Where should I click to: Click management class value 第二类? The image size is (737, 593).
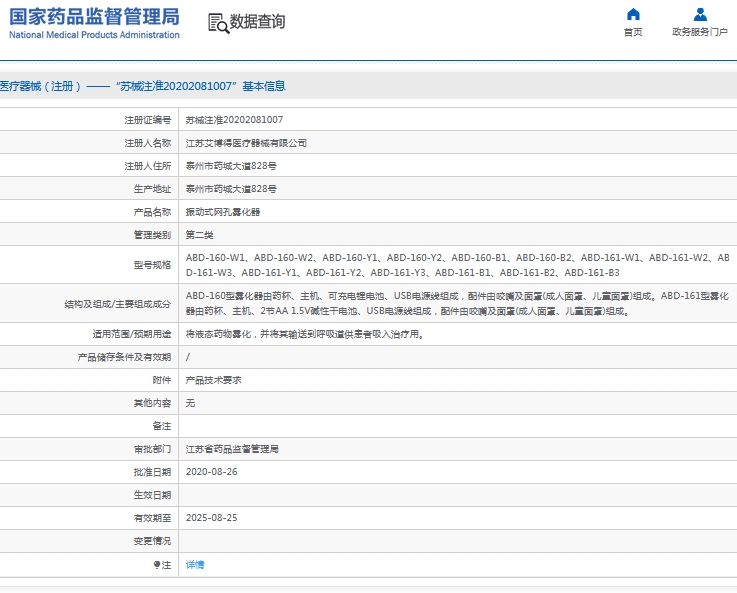[199, 235]
